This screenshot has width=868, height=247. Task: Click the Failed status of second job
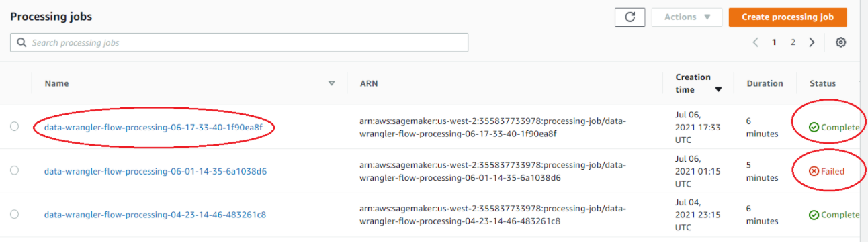[826, 171]
